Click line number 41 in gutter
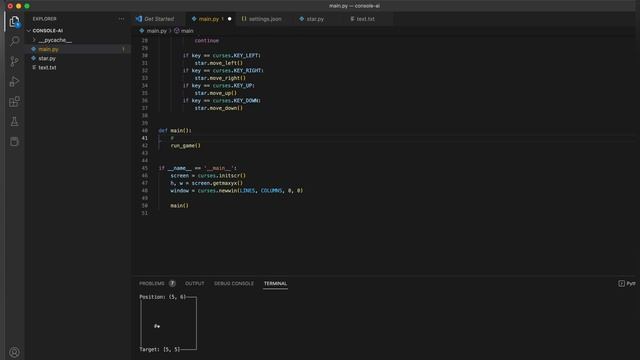Screen dimensions: 640x360 144,138
